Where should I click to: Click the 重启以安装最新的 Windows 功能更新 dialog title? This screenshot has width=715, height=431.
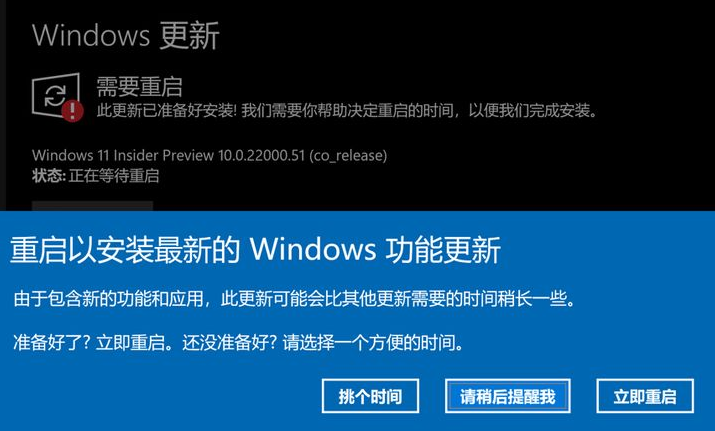pyautogui.click(x=255, y=250)
